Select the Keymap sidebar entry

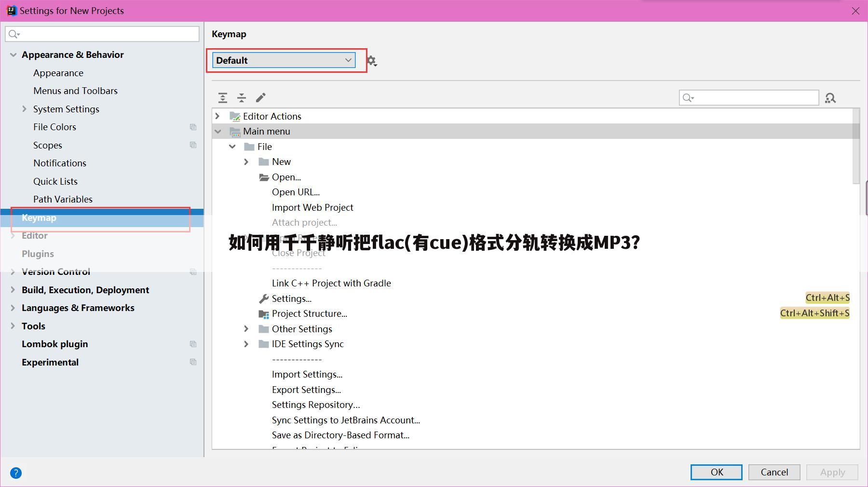pyautogui.click(x=102, y=218)
